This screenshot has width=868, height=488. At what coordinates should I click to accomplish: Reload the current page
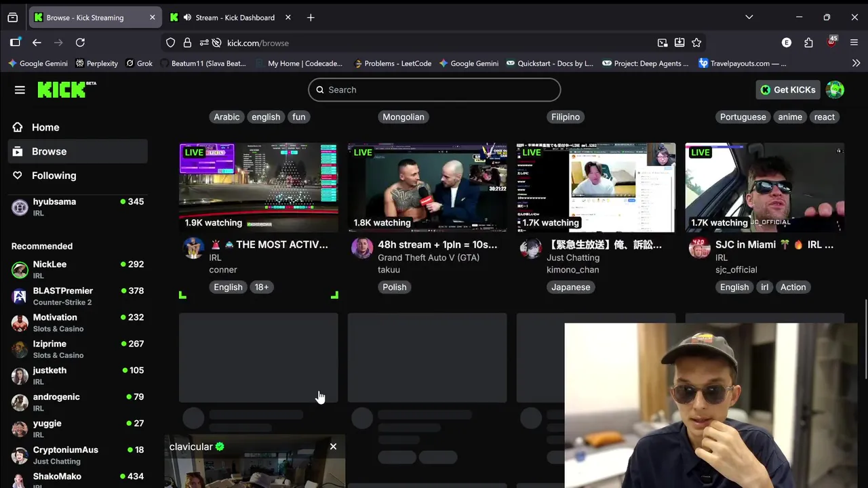point(80,43)
